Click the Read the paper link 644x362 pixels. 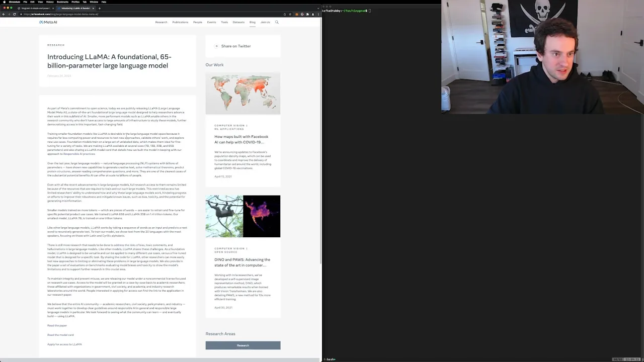tap(57, 325)
